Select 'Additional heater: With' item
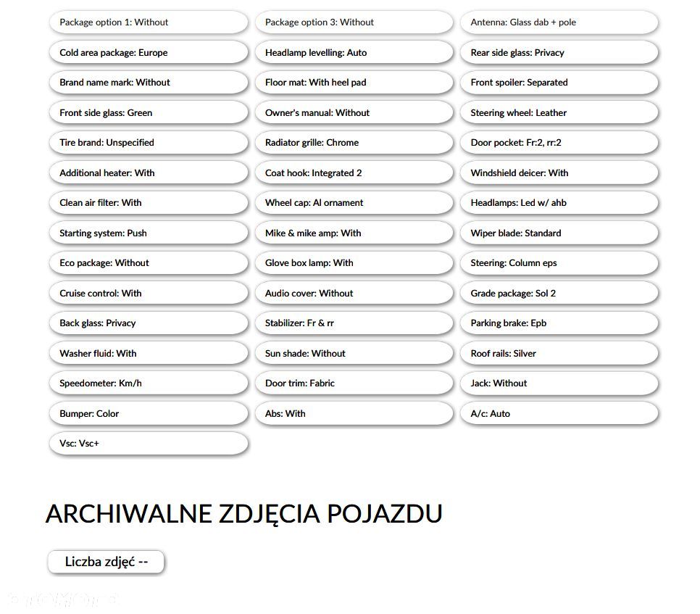This screenshot has width=700, height=614. click(x=149, y=173)
